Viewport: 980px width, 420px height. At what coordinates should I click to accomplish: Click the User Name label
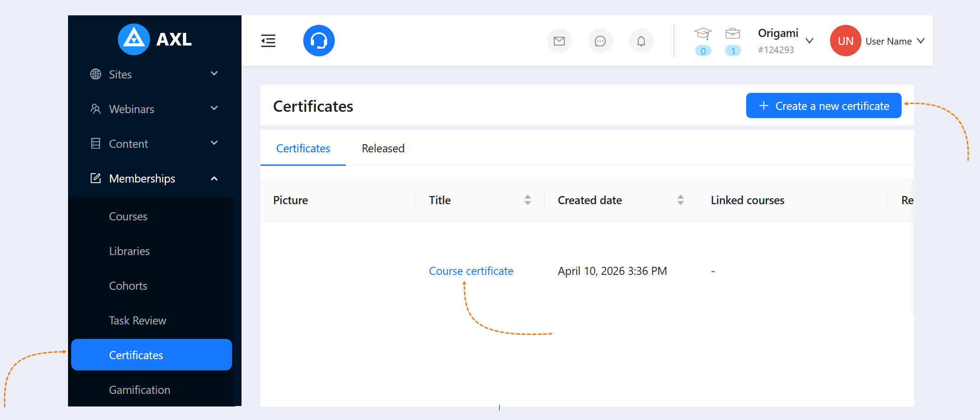[x=889, y=41]
